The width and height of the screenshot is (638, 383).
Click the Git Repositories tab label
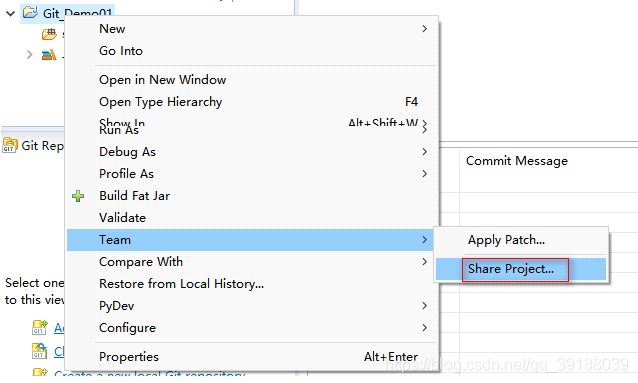(x=42, y=146)
